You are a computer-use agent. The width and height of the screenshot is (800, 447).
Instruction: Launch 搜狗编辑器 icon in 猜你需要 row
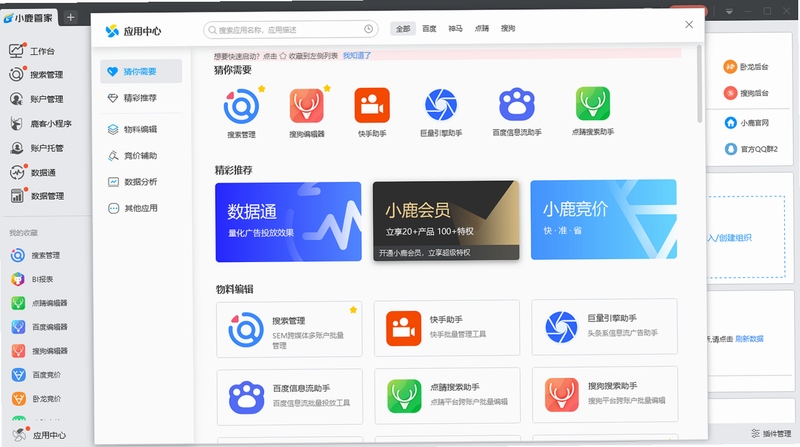click(x=307, y=106)
